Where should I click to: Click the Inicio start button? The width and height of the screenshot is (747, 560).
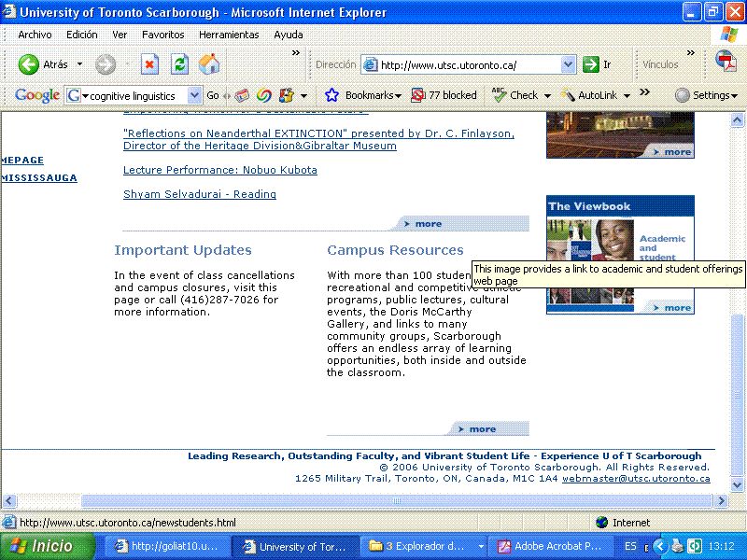point(42,546)
